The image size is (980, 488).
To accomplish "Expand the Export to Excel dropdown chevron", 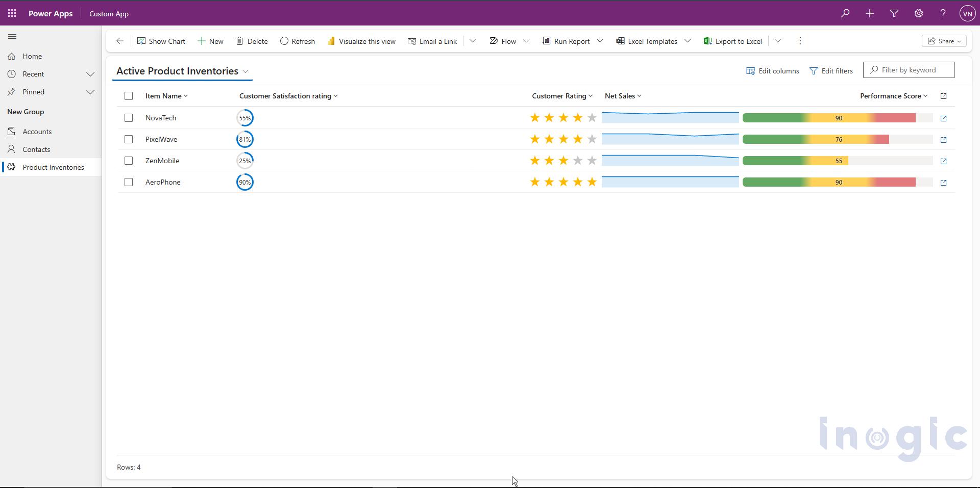I will tap(778, 41).
